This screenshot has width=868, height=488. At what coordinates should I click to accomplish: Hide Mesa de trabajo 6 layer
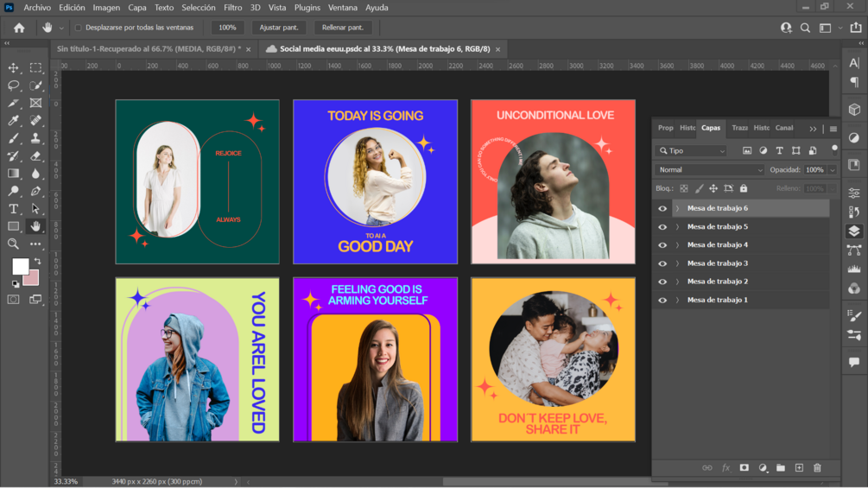[662, 208]
